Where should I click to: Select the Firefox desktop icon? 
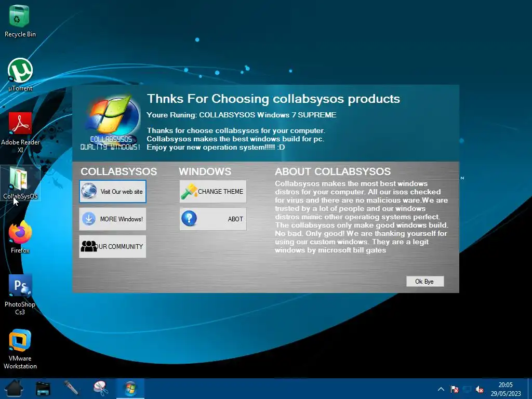coord(20,237)
